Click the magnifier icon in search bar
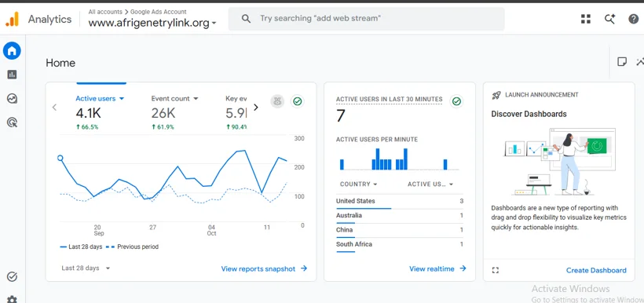Viewport: 644px width, 303px height. tap(246, 19)
